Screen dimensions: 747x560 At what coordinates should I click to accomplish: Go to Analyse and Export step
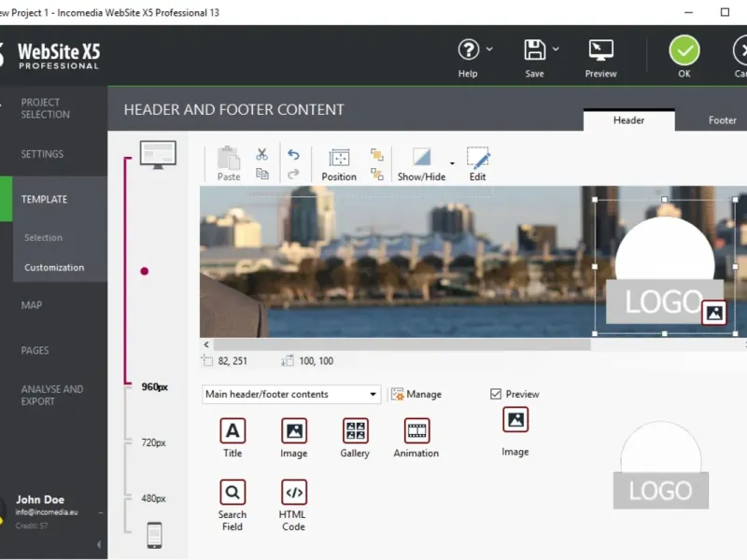click(x=52, y=395)
